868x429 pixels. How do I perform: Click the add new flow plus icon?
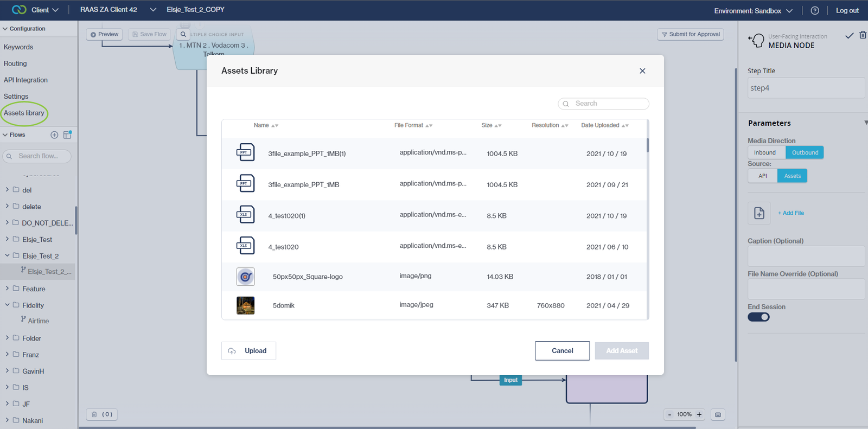click(54, 135)
